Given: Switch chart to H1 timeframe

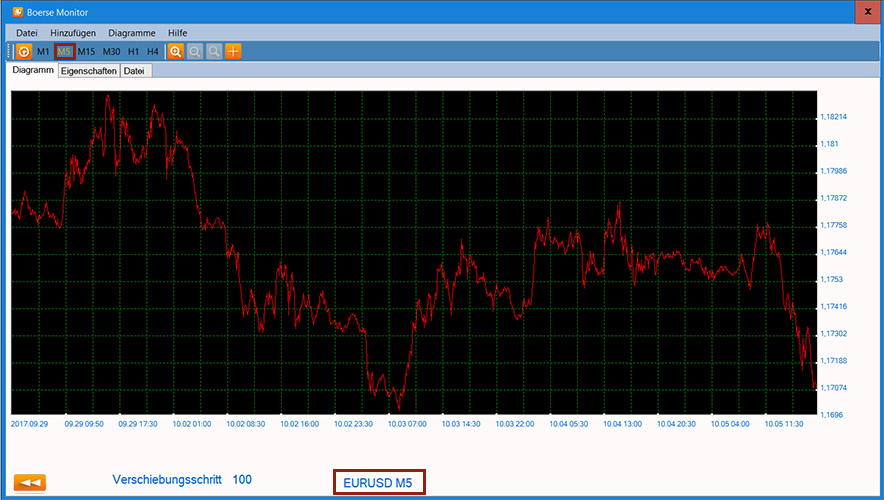Looking at the screenshot, I should coord(133,51).
